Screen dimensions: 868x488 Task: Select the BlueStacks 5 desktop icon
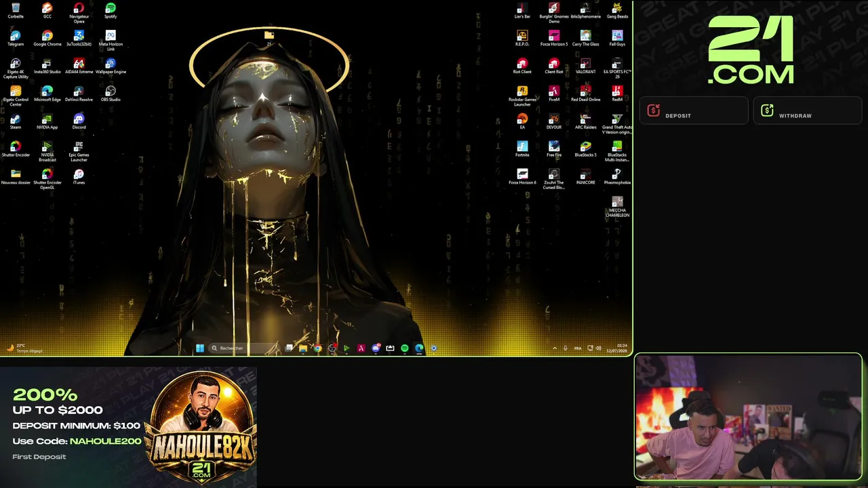586,150
